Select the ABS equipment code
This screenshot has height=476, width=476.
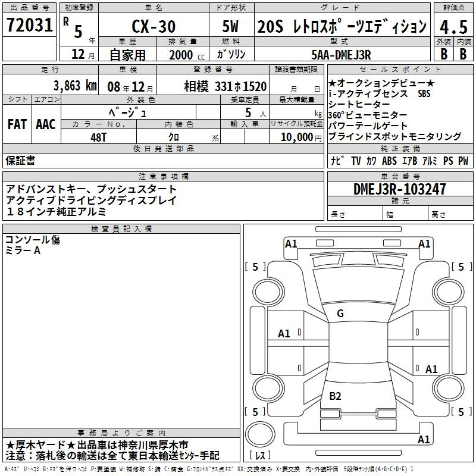tap(389, 161)
